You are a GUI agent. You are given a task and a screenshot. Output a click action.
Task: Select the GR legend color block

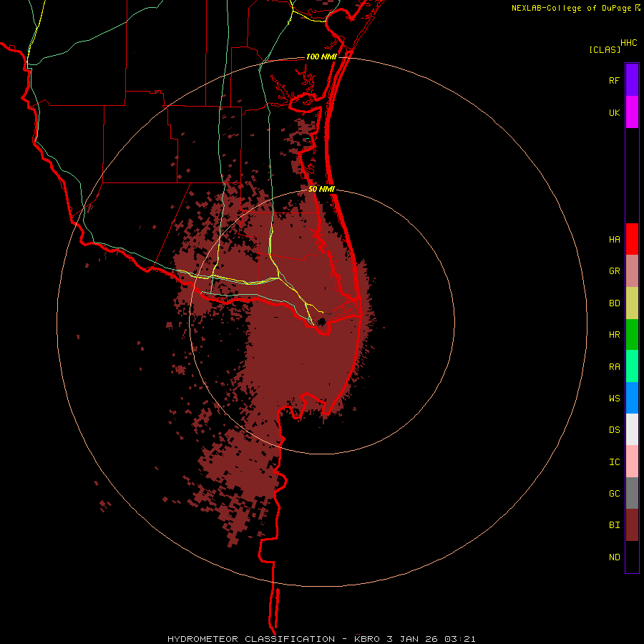[x=632, y=271]
